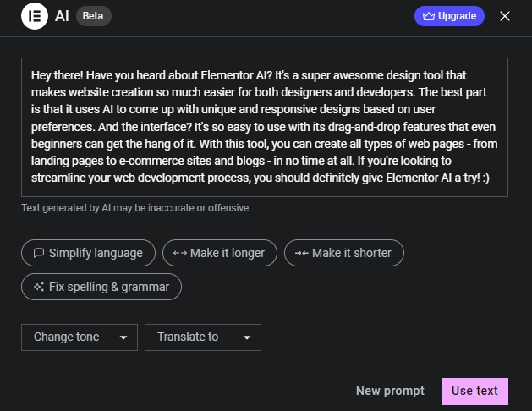Image resolution: width=532 pixels, height=411 pixels.
Task: Click the inward arrows icon for shortening
Action: click(x=300, y=253)
